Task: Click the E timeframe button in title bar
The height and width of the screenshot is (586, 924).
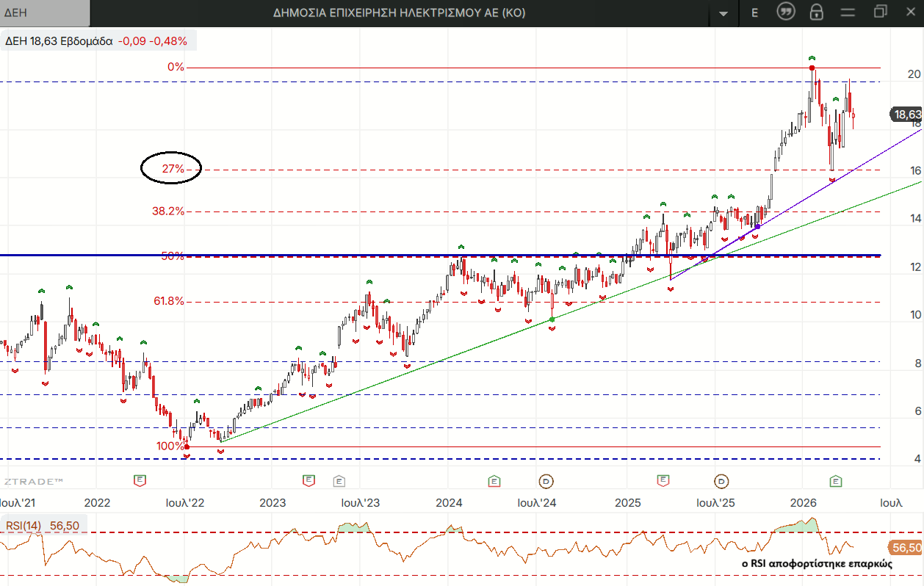Action: click(x=754, y=12)
